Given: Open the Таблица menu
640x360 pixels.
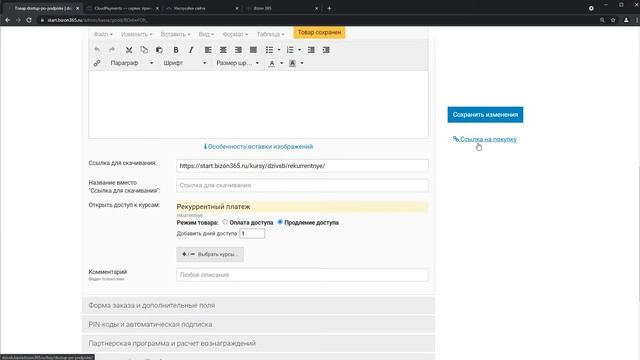Looking at the screenshot, I should pos(270,34).
